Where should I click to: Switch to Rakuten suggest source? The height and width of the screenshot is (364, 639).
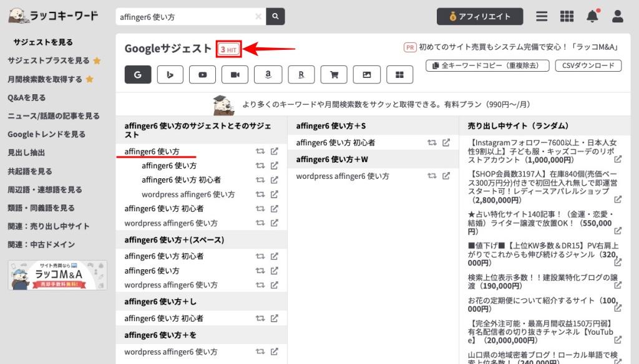[301, 75]
